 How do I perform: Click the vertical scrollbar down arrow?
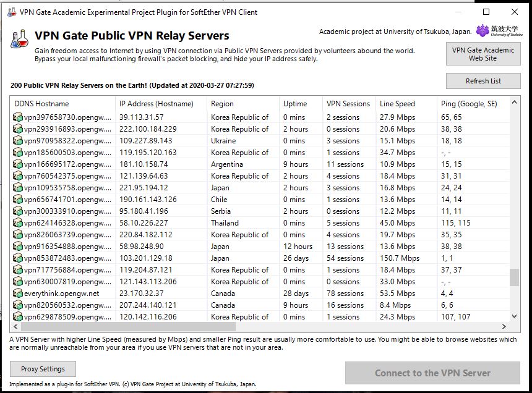tap(514, 316)
